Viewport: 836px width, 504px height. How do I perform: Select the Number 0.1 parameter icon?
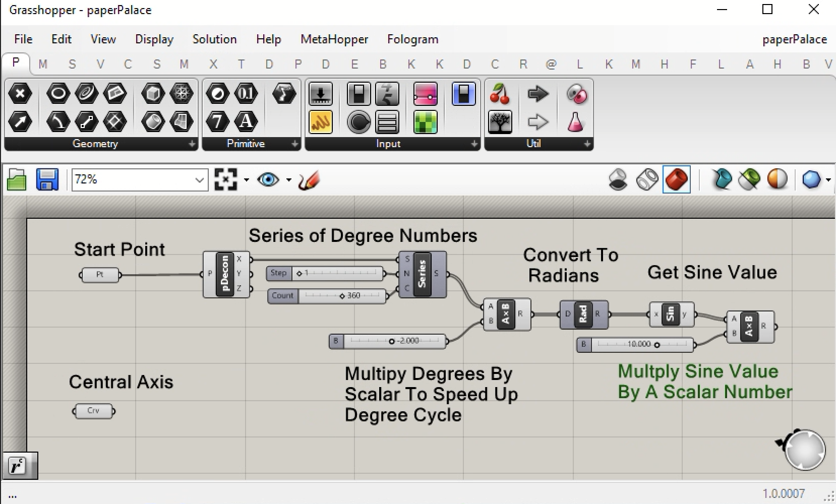(x=246, y=94)
